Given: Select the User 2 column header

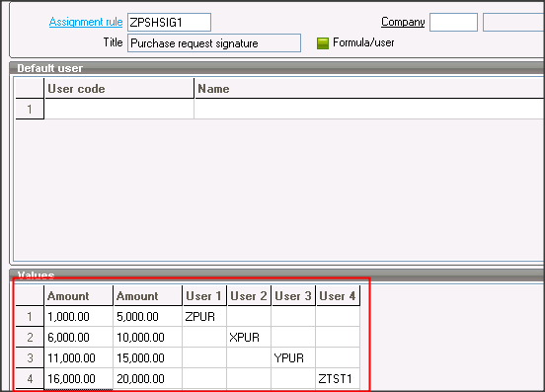Looking at the screenshot, I should pos(249,296).
